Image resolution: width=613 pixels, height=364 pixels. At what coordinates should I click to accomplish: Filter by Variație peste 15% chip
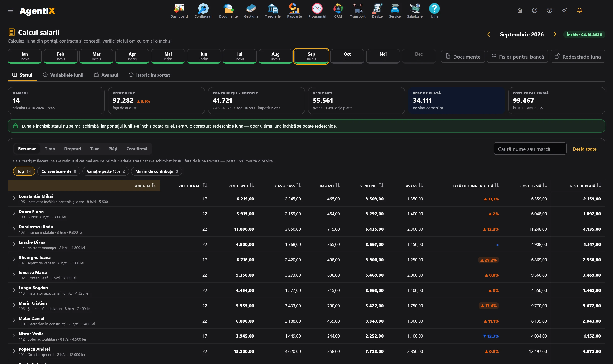click(x=106, y=171)
